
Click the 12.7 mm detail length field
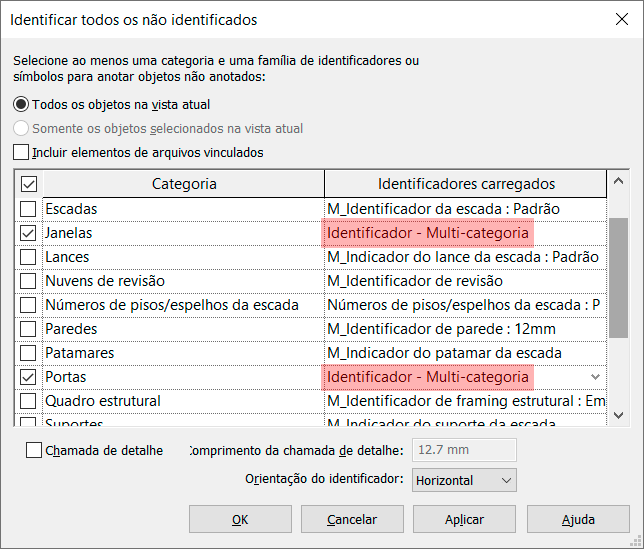[464, 450]
